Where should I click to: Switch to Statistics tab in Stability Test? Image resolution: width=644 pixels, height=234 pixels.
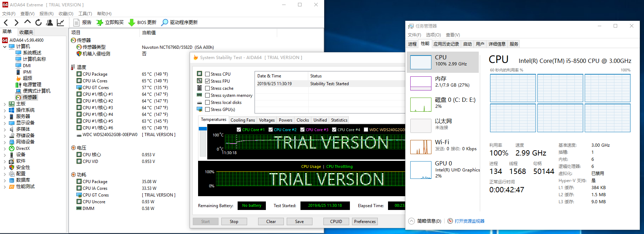[x=339, y=120]
